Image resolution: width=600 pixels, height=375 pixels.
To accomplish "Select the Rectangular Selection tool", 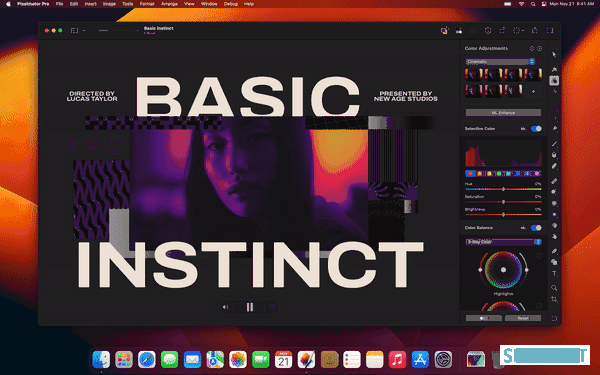I will [554, 107].
